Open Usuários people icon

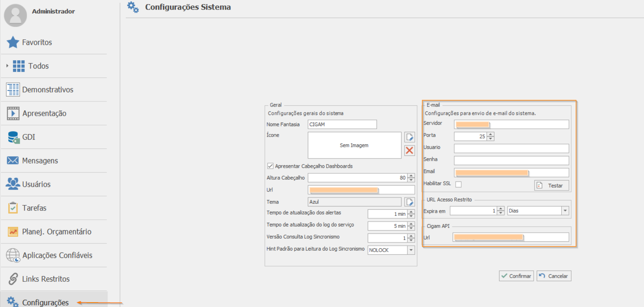[x=13, y=184]
